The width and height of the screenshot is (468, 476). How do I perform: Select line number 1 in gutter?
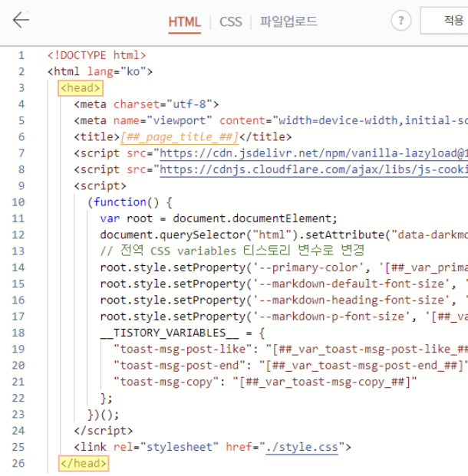tap(21, 55)
